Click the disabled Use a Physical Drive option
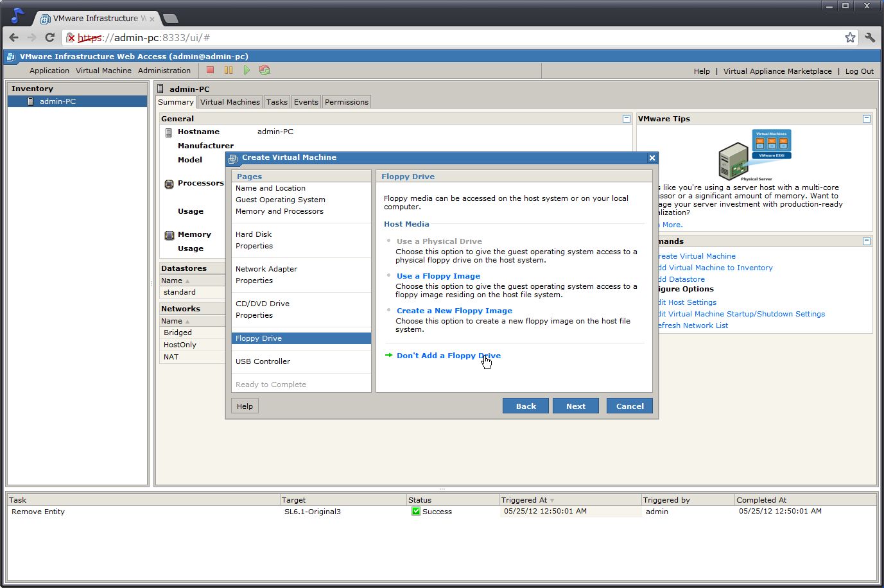Viewport: 884px width, 588px height. coord(439,241)
